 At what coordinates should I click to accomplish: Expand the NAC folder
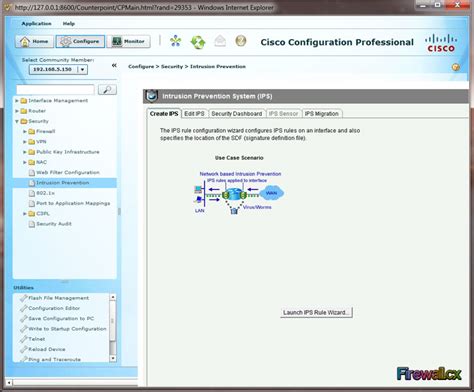tap(25, 162)
